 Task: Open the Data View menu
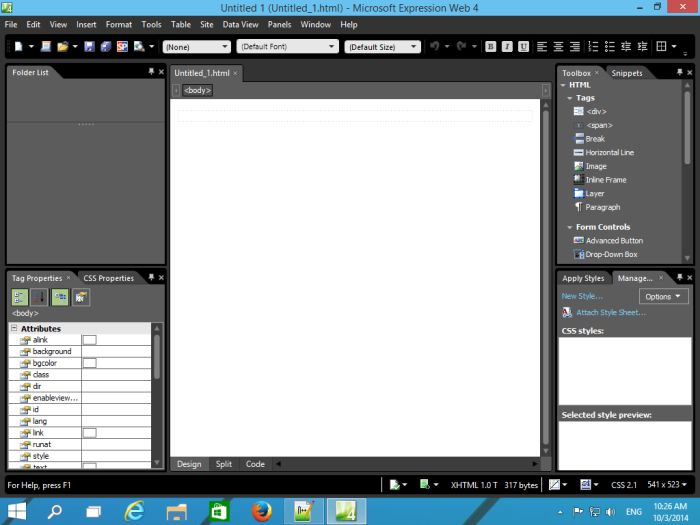click(x=240, y=24)
